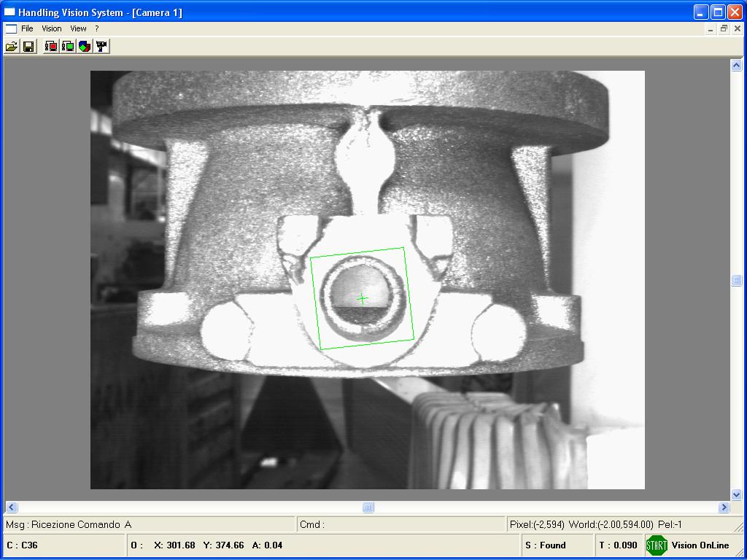Click the title bar application icon

9,12
